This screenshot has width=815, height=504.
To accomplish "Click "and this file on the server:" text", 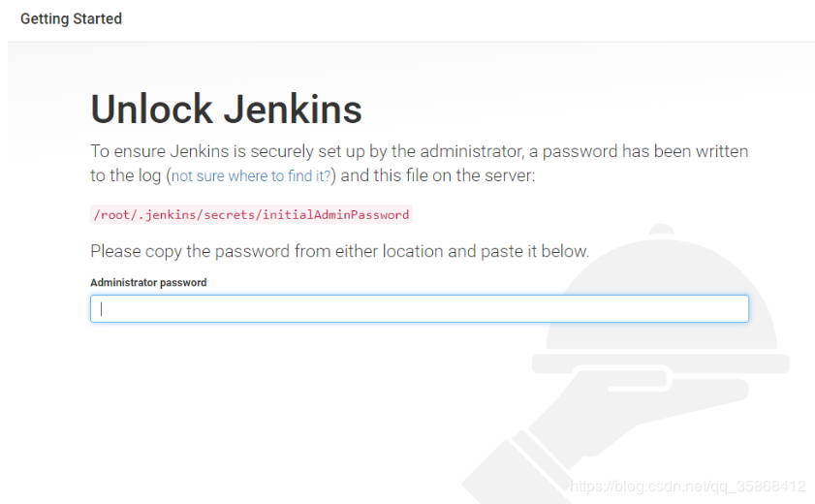I will (438, 176).
